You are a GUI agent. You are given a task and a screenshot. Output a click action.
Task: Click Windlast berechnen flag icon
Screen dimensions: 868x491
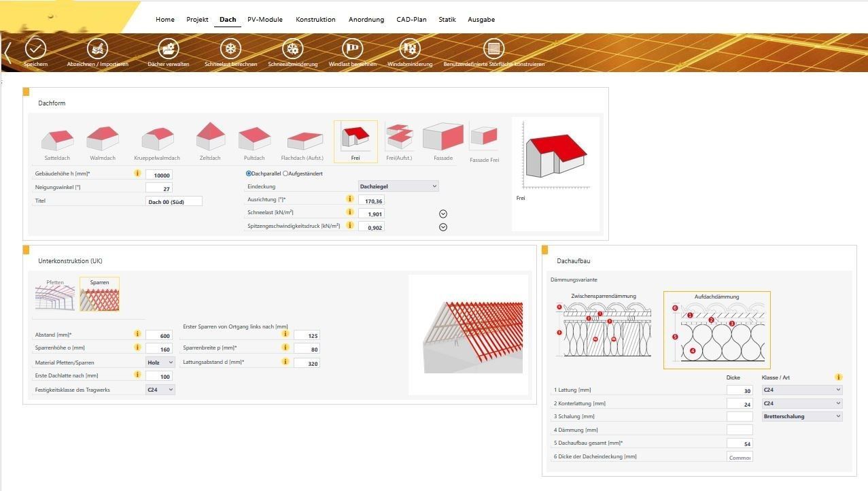coord(352,48)
